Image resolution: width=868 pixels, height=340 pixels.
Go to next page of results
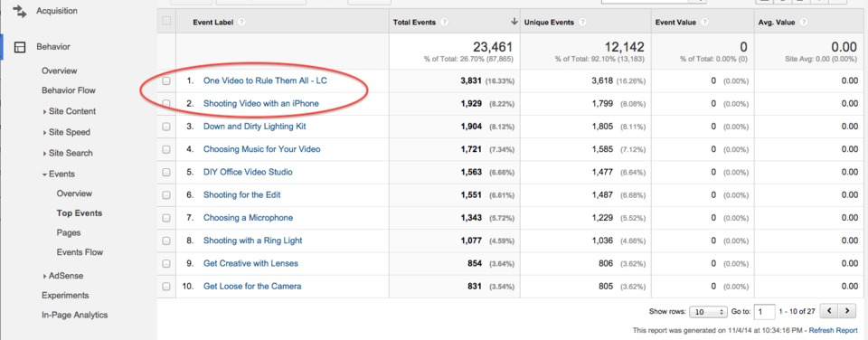[x=847, y=312]
